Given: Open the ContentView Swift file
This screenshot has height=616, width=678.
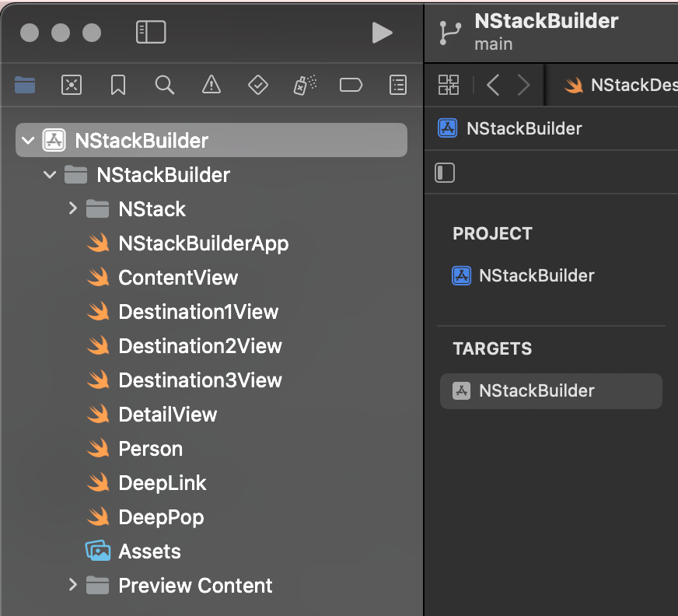Looking at the screenshot, I should tap(178, 278).
